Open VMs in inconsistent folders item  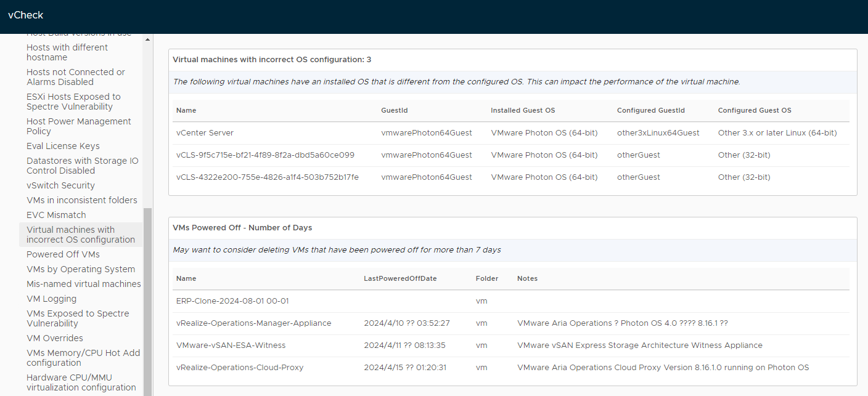click(x=82, y=200)
